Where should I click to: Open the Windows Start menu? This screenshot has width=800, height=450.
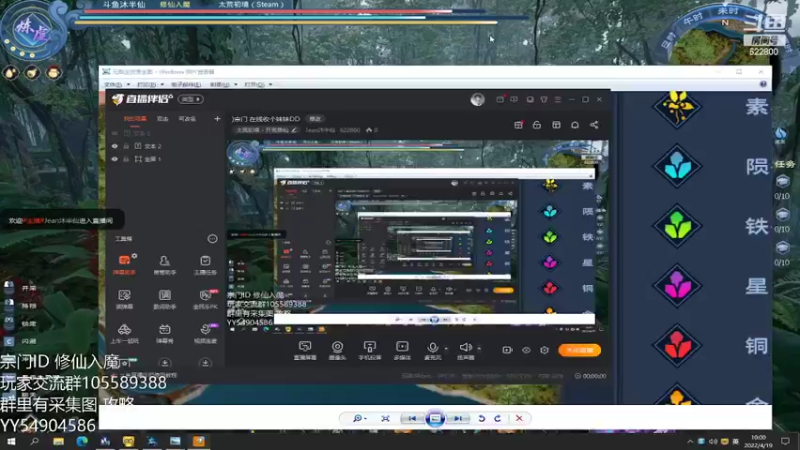[11, 441]
